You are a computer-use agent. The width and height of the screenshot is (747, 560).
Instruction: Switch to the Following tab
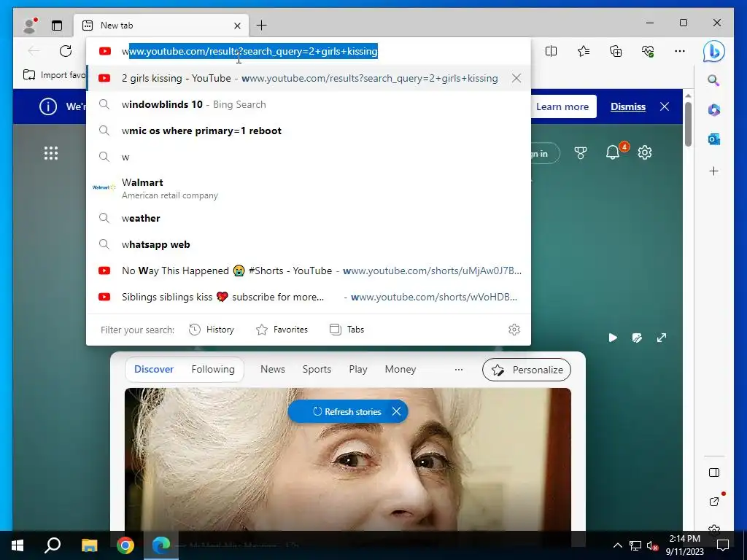(213, 369)
